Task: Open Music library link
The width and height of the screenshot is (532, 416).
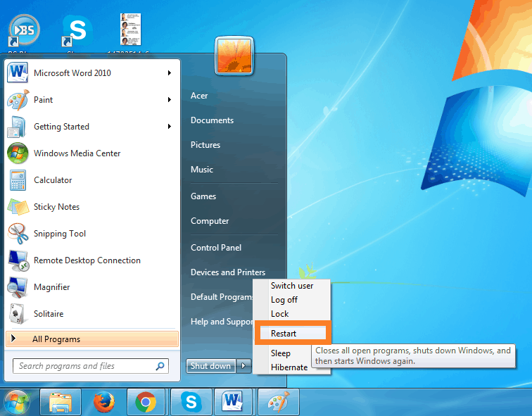Action: [202, 170]
